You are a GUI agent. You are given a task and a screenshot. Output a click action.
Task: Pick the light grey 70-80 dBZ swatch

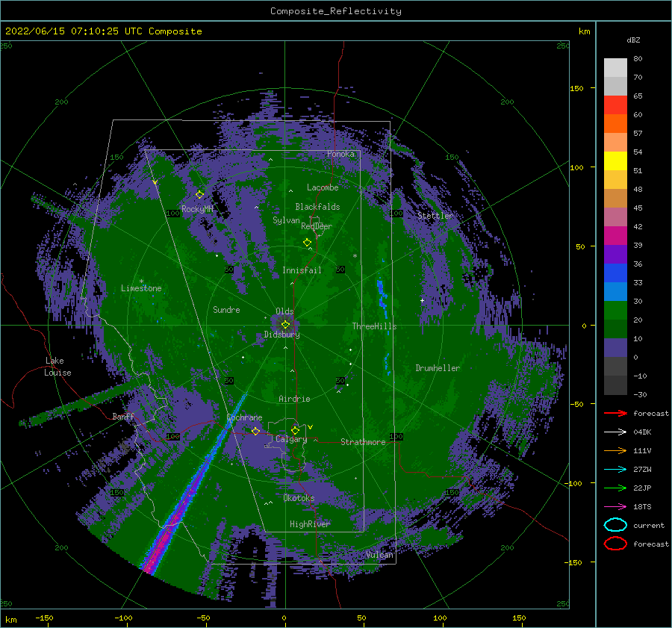point(615,67)
